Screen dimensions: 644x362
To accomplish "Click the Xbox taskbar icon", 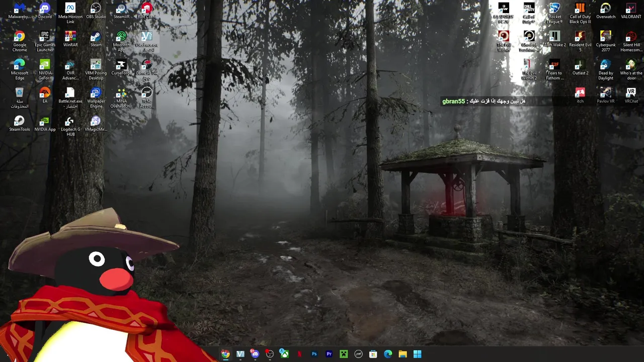I will click(284, 354).
